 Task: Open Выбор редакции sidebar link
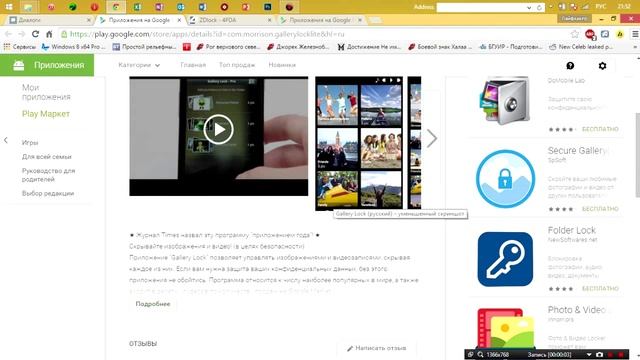pos(48,193)
